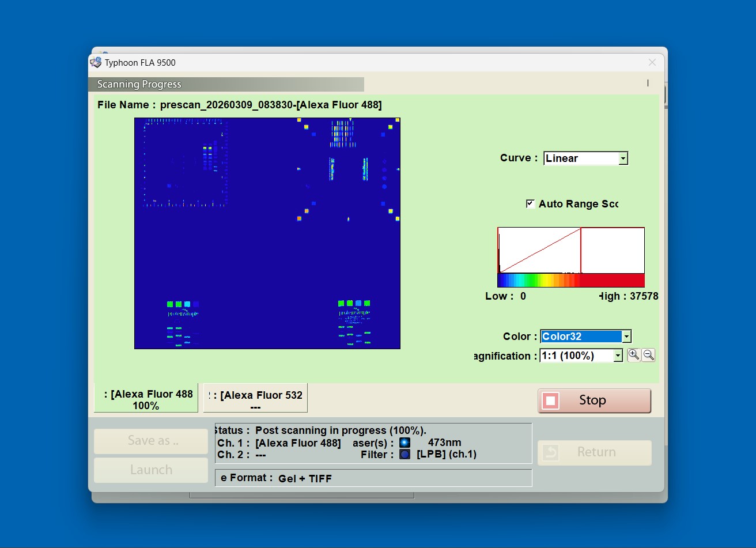Click the Color32 gradient color bar
This screenshot has width=756, height=548.
pos(571,280)
